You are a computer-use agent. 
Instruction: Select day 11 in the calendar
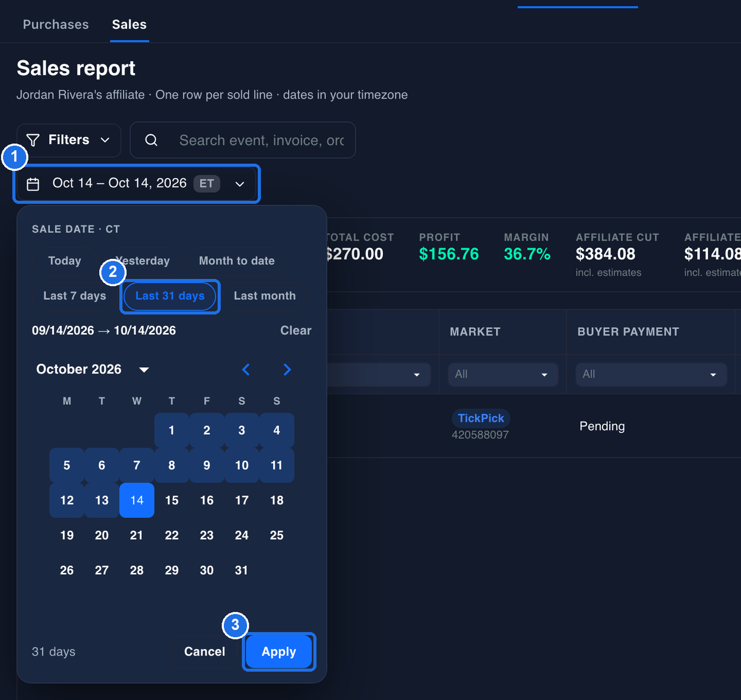(x=277, y=465)
